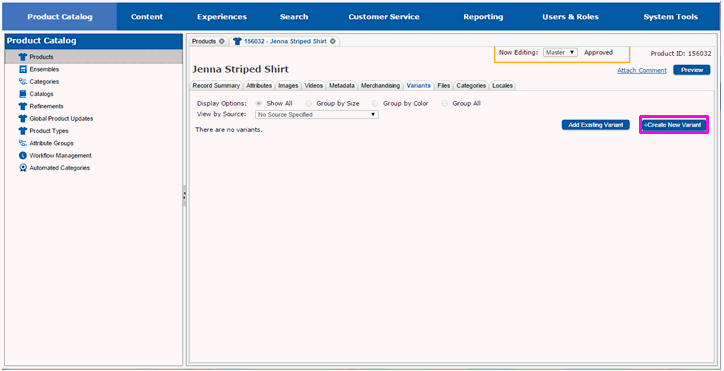Click the Attribute Groups icon
The height and width of the screenshot is (371, 724).
tap(23, 143)
